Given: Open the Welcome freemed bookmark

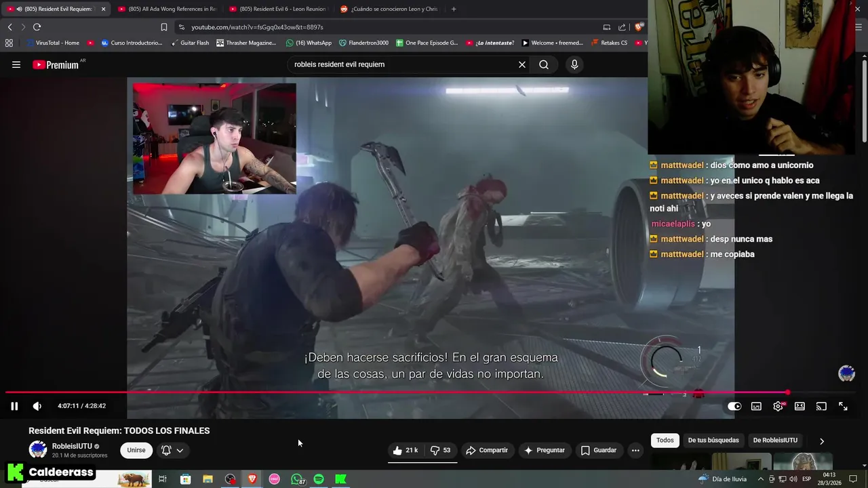Looking at the screenshot, I should point(552,43).
